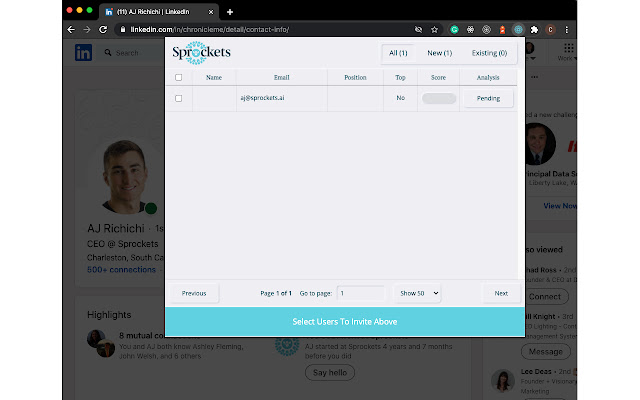Viewport: 640px width, 400px height.
Task: Reload the LinkedIn page
Action: pos(103,29)
